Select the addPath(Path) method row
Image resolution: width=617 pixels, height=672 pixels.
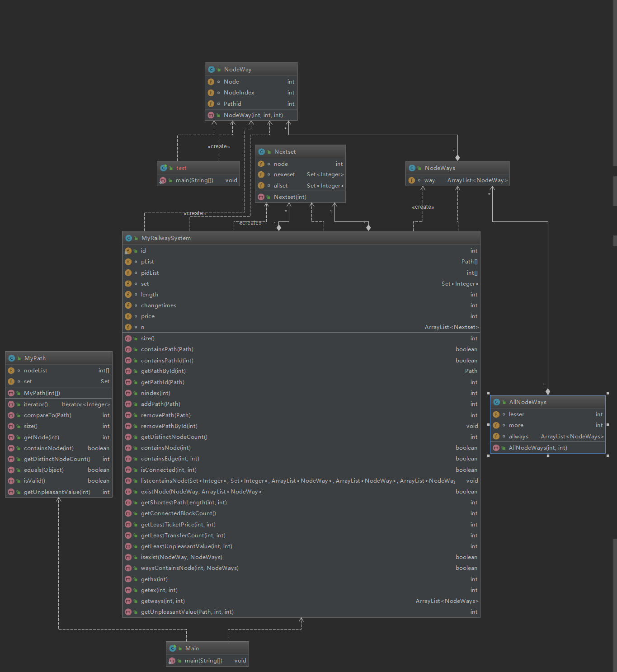coord(160,404)
